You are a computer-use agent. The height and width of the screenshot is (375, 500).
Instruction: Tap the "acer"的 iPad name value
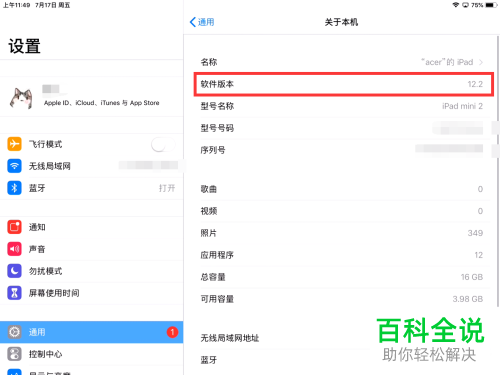pyautogui.click(x=447, y=62)
